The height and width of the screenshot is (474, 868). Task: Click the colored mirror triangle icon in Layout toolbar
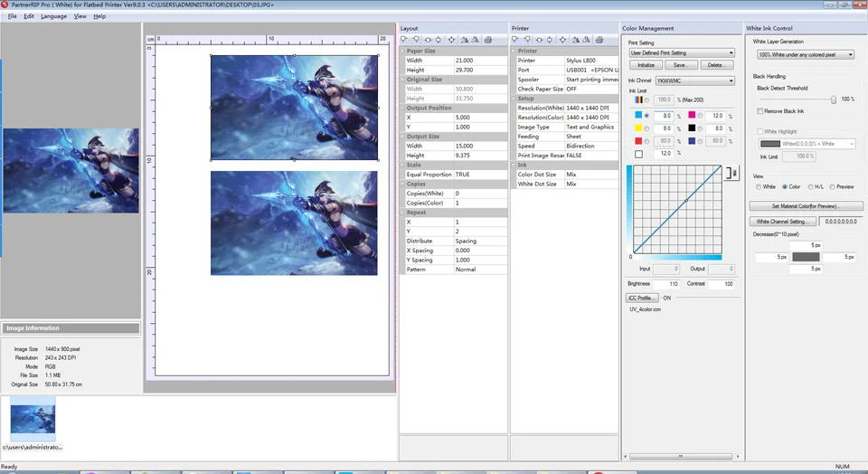464,40
